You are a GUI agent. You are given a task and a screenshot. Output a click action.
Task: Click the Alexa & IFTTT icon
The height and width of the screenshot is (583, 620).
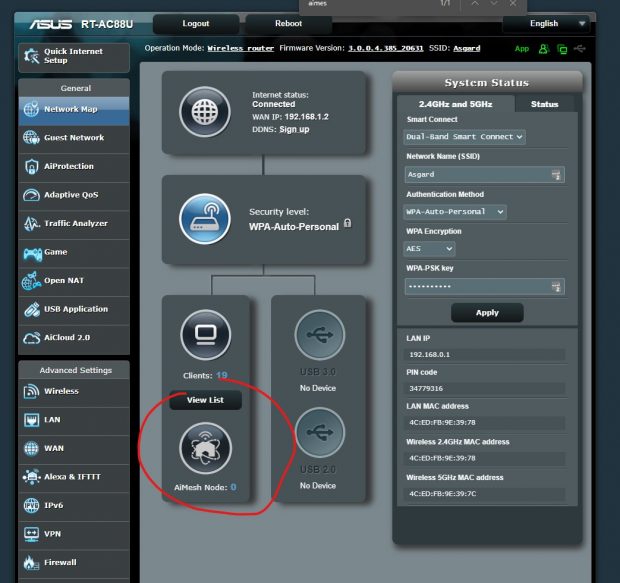click(x=31, y=477)
